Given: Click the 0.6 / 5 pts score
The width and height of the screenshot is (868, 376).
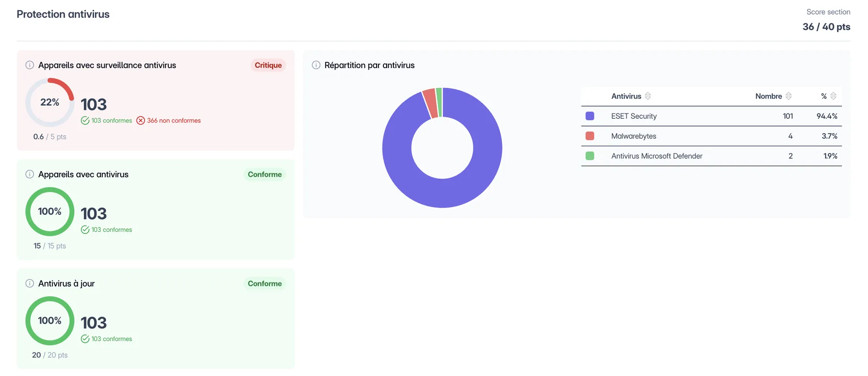Looking at the screenshot, I should 50,137.
